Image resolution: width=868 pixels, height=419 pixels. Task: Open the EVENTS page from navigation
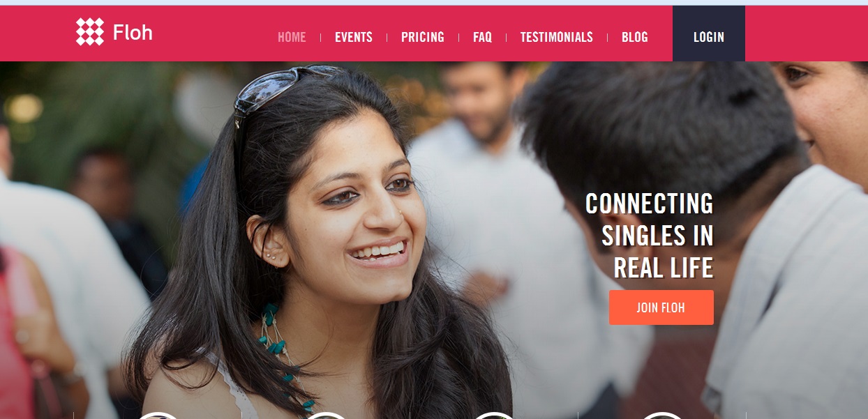coord(354,37)
